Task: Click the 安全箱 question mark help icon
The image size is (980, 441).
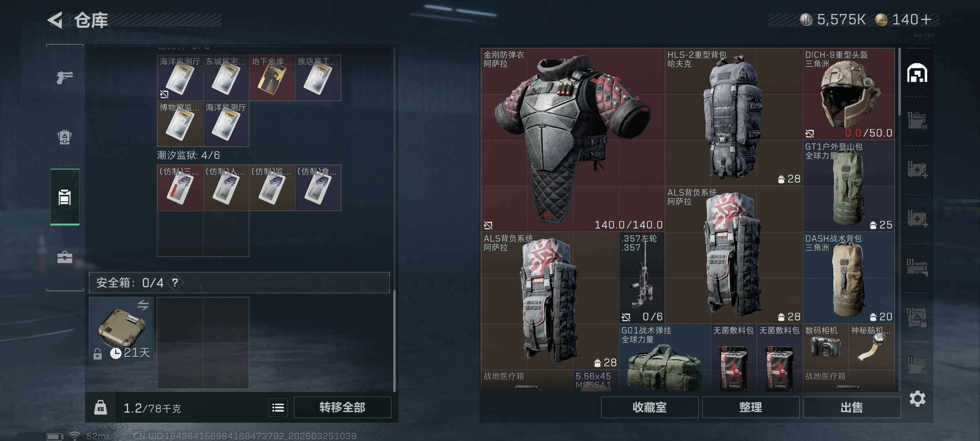Action: click(x=175, y=283)
